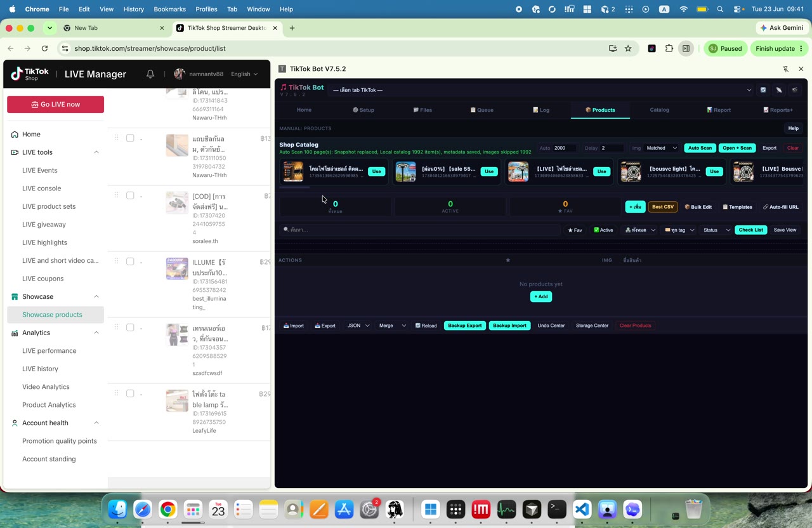
Task: Toggle the Active filter checkbox
Action: pyautogui.click(x=603, y=230)
